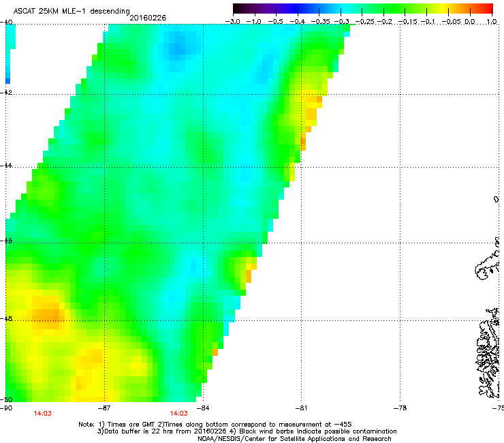The height and width of the screenshot is (443, 504).
Task: Click the -0.5 color scale label
Action: pos(276,22)
